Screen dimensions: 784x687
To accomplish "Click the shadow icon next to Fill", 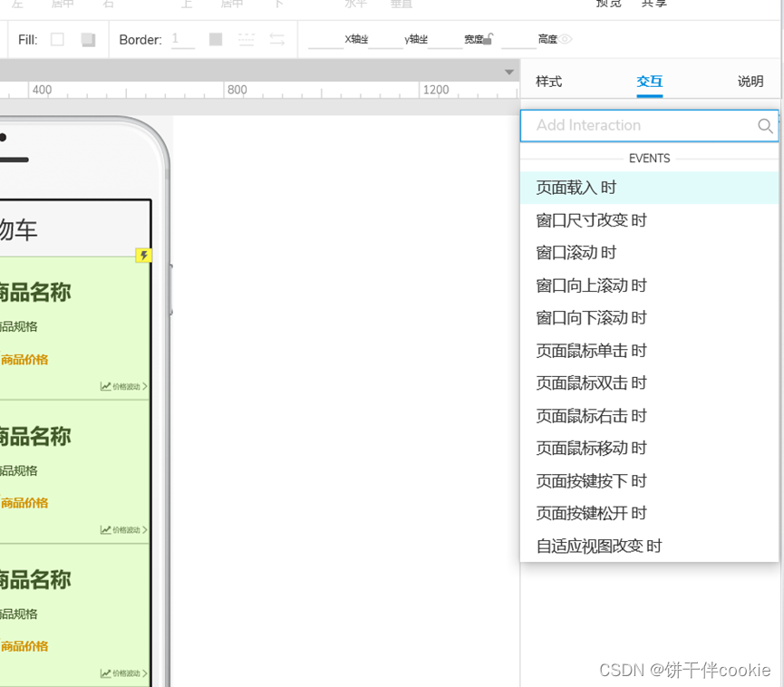I will [89, 40].
